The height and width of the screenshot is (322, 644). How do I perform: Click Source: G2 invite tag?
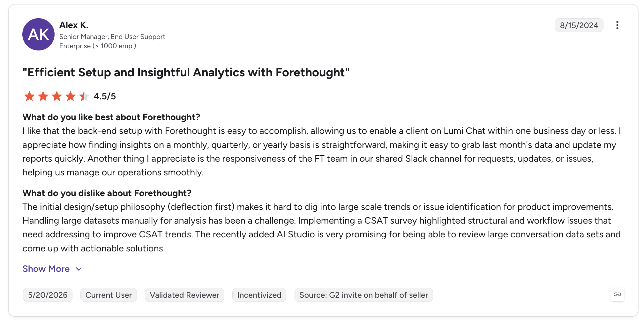tap(363, 295)
